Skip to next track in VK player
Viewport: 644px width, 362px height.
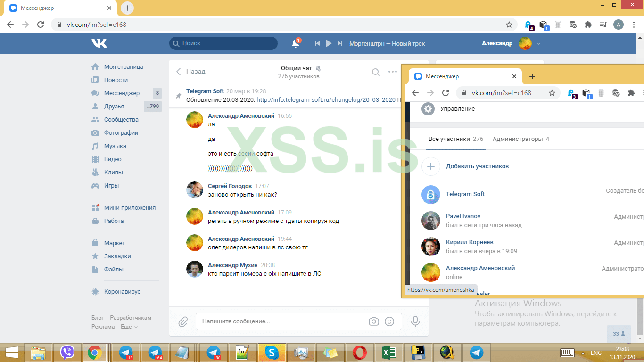pyautogui.click(x=340, y=43)
